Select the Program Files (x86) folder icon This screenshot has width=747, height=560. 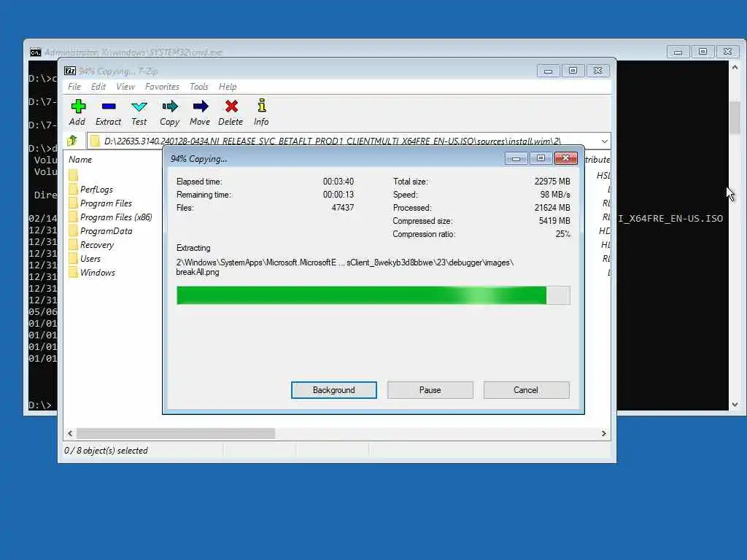[73, 217]
